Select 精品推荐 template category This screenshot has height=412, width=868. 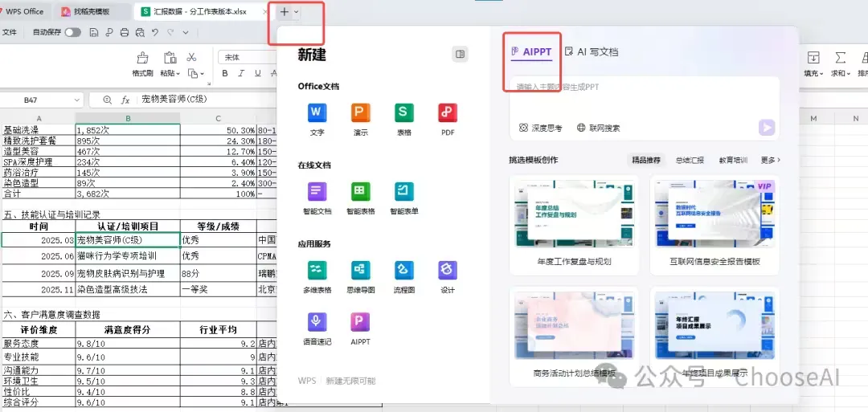tap(646, 160)
